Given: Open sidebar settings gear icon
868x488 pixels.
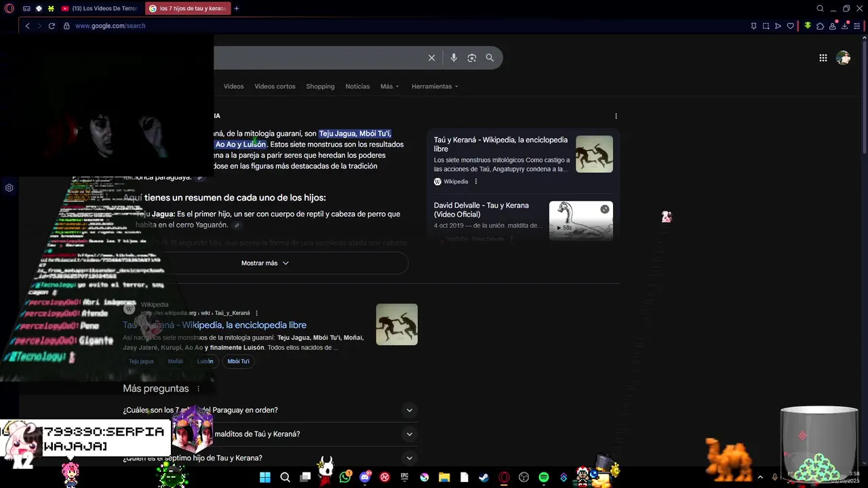Looking at the screenshot, I should (x=9, y=188).
